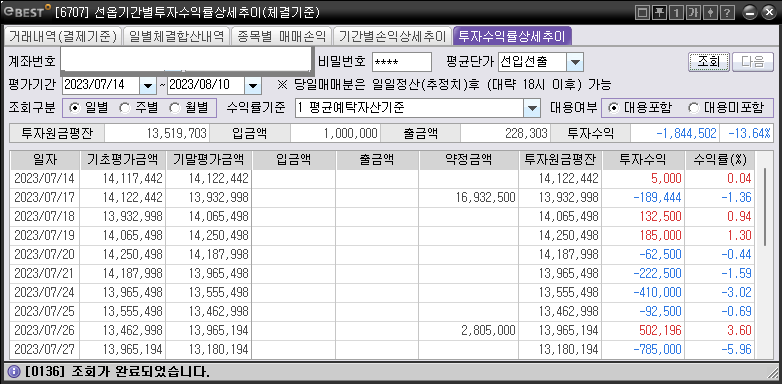
Task: Click the 입금액 column header in table
Action: coord(294,160)
